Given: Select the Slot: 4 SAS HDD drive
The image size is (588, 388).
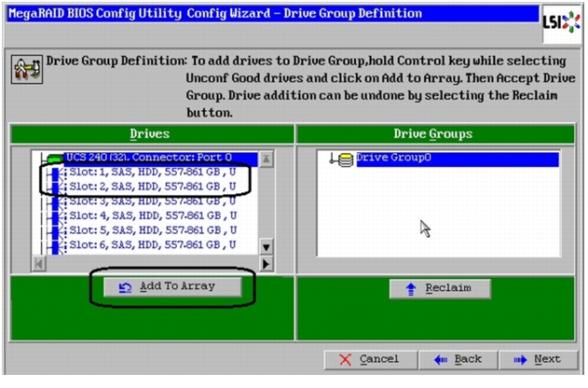Looking at the screenshot, I should [x=153, y=215].
